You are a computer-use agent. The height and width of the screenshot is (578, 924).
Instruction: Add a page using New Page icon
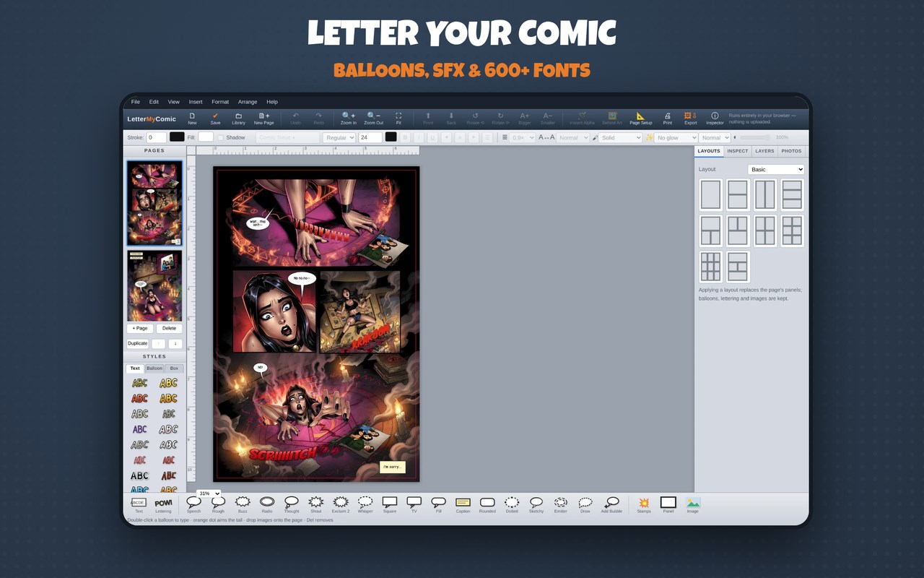263,118
